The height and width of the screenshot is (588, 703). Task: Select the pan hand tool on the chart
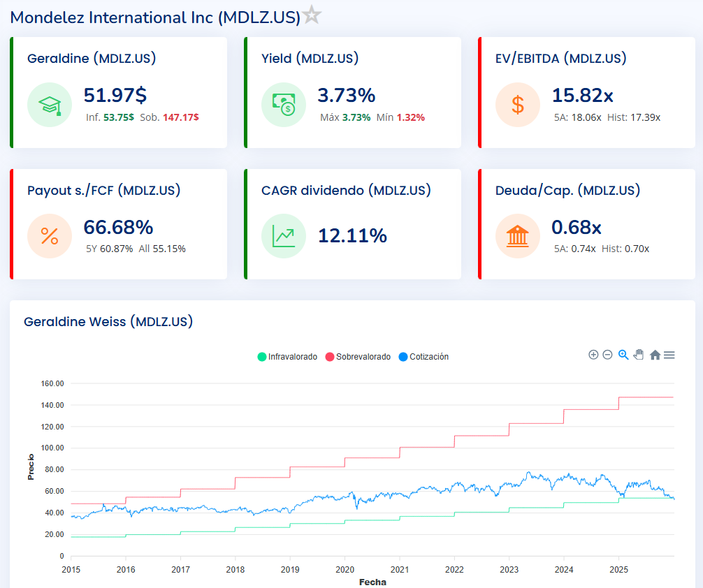coord(639,355)
